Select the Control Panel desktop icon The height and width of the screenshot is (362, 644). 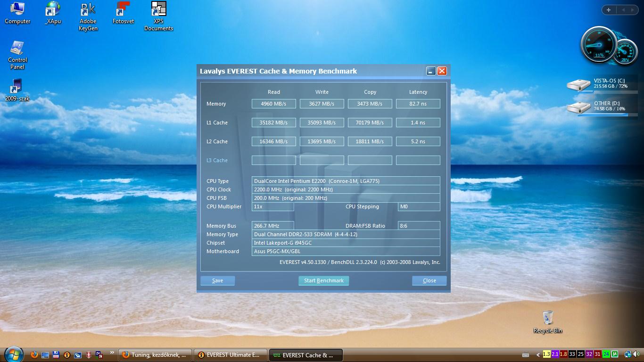pyautogui.click(x=17, y=55)
